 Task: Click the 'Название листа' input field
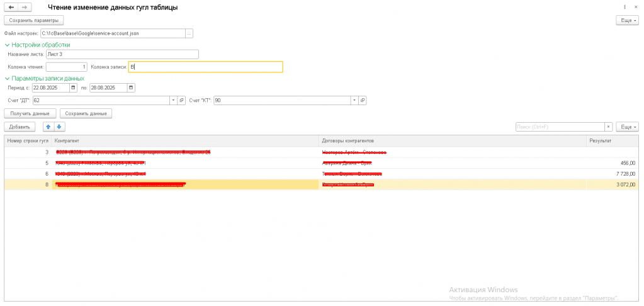pos(126,54)
